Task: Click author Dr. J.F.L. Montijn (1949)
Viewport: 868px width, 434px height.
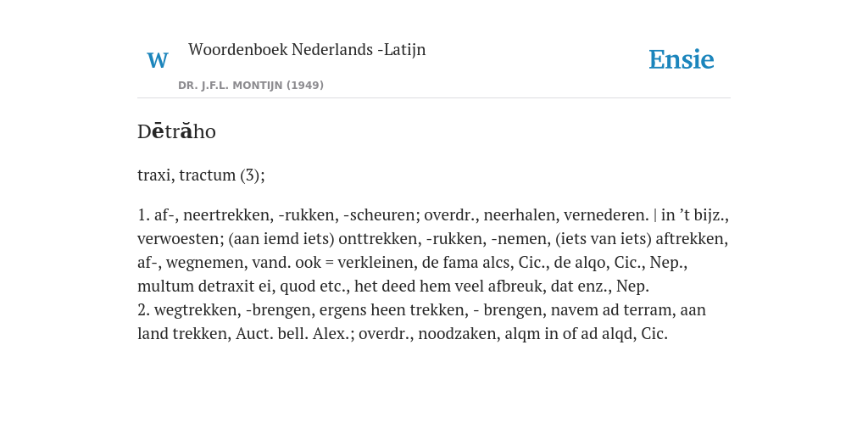Action: (251, 86)
